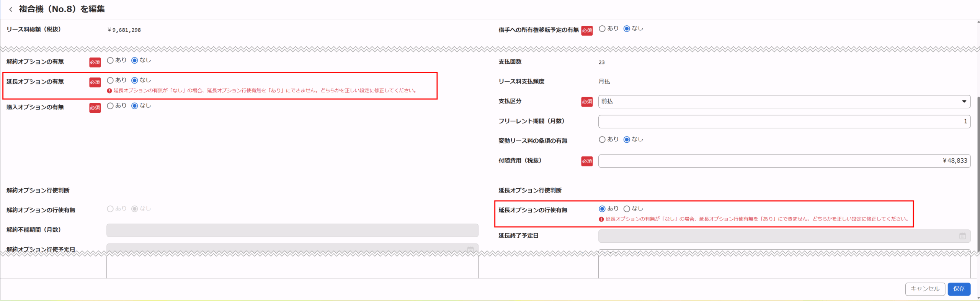980x301 pixels.
Task: Click the 延長終了予定日 date field
Action: coord(777,236)
